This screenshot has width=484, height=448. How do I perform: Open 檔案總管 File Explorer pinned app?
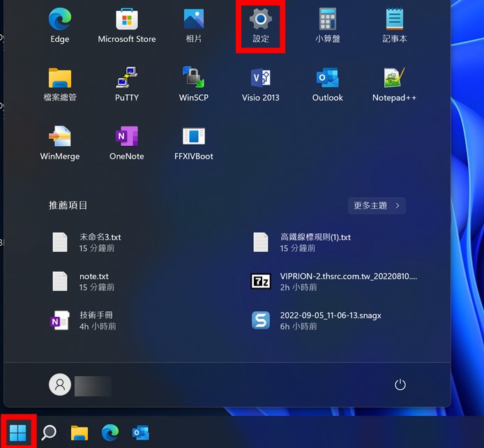click(x=60, y=84)
